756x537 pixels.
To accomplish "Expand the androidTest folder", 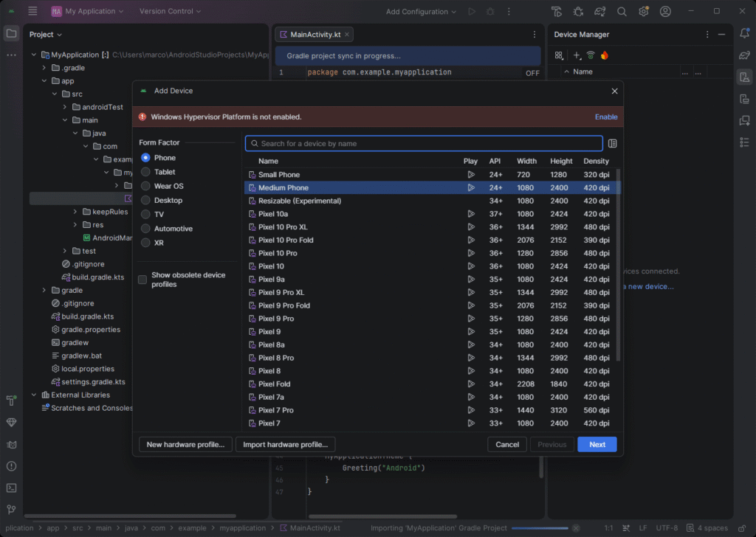I will coord(65,107).
